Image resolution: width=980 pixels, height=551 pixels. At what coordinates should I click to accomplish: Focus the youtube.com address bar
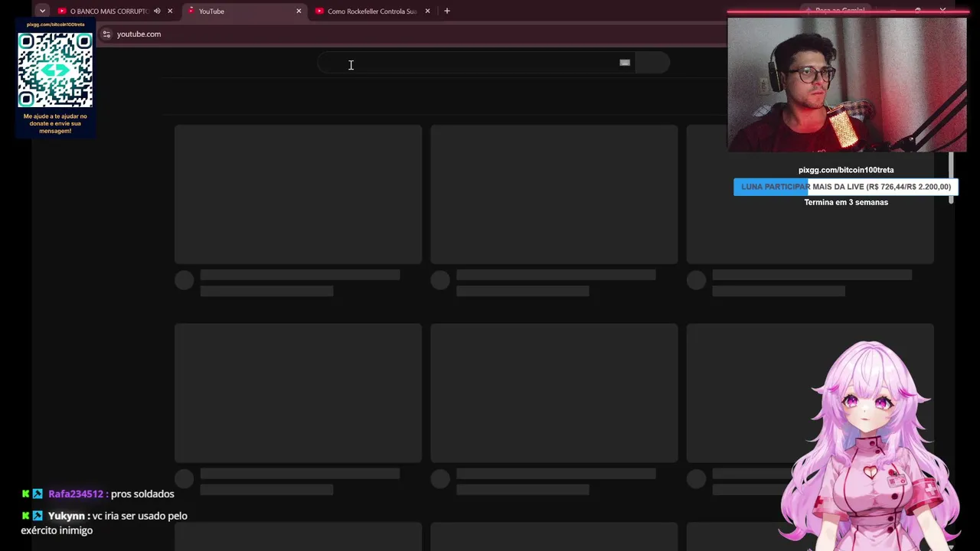click(413, 34)
